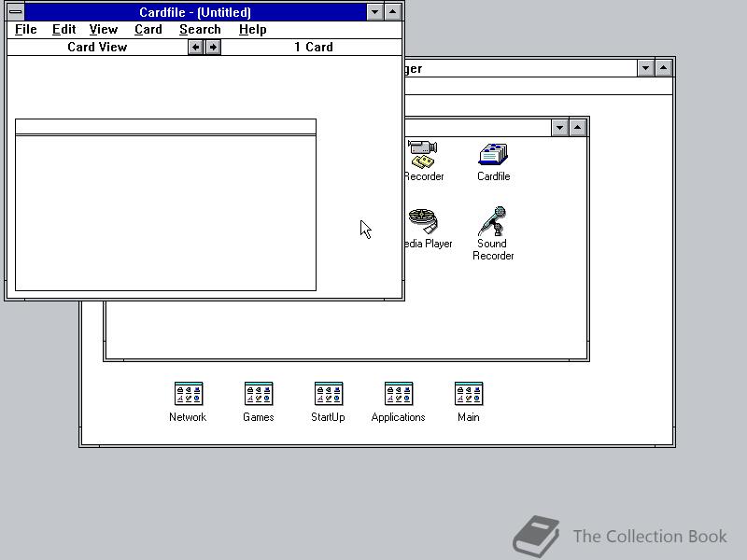The image size is (747, 560).
Task: Maximize the inner program group window
Action: (577, 127)
